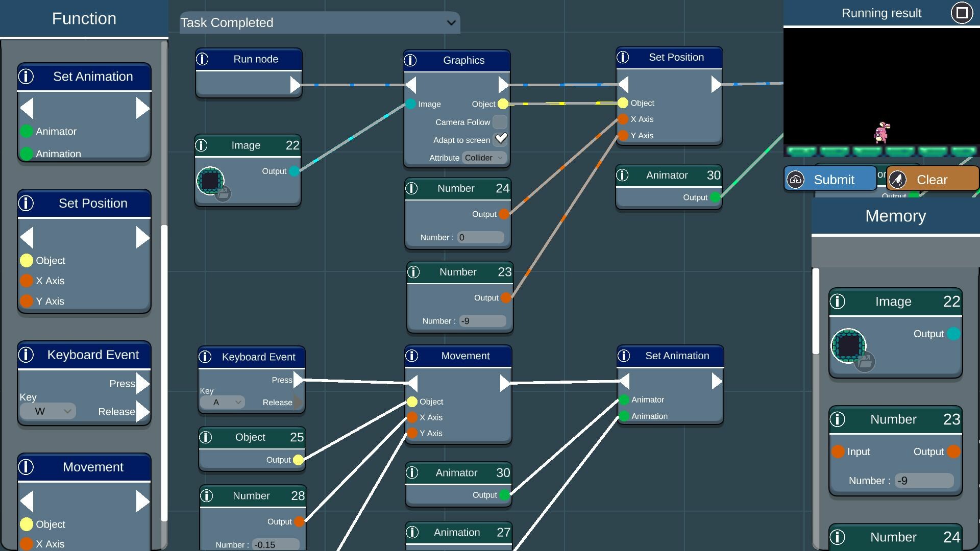Screen dimensions: 980x551
Task: Click the folder icon on the Image 22 node
Action: pyautogui.click(x=223, y=194)
